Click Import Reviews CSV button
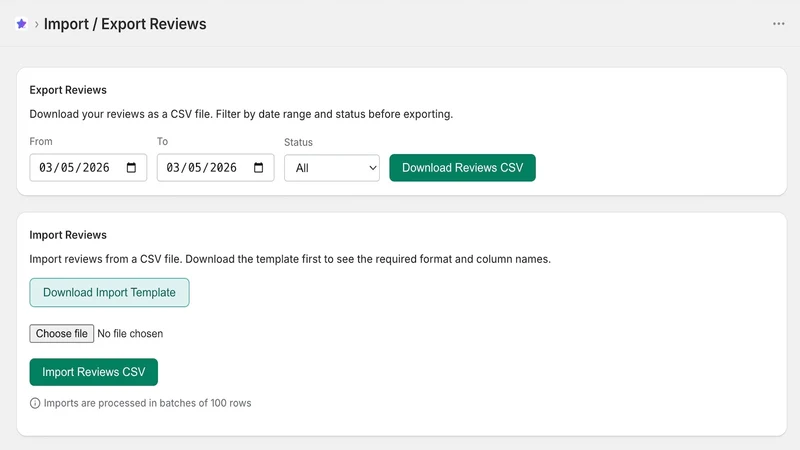The height and width of the screenshot is (450, 800). coord(93,372)
